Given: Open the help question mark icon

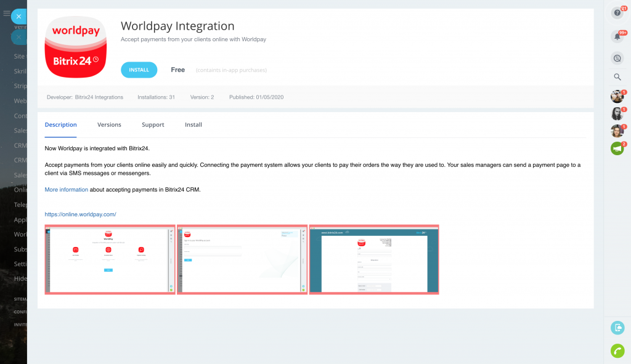Looking at the screenshot, I should (617, 13).
